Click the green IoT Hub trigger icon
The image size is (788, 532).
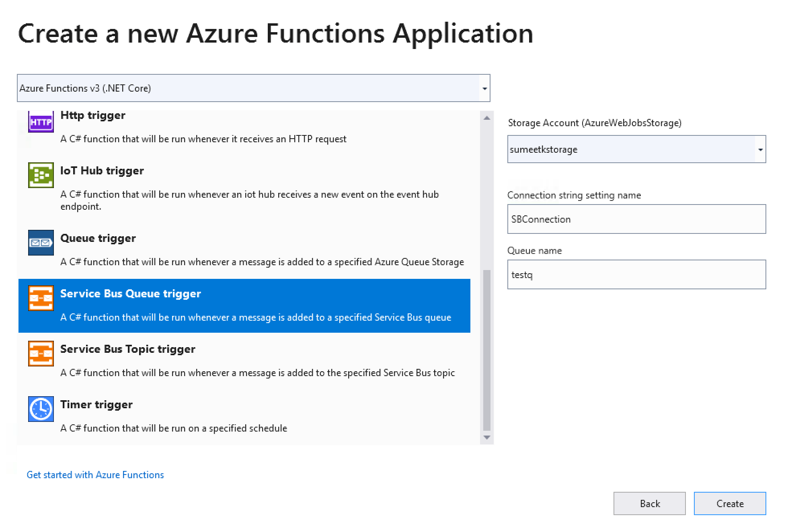(41, 175)
